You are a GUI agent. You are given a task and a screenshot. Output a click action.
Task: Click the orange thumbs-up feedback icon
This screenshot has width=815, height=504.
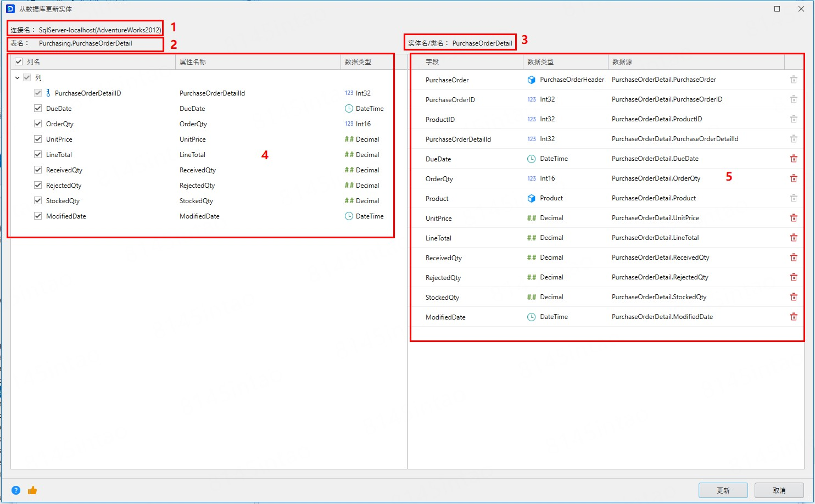click(x=32, y=490)
